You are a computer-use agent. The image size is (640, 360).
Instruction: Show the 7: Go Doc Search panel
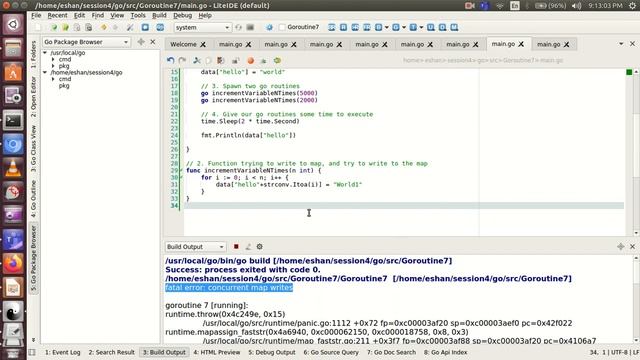click(x=391, y=352)
